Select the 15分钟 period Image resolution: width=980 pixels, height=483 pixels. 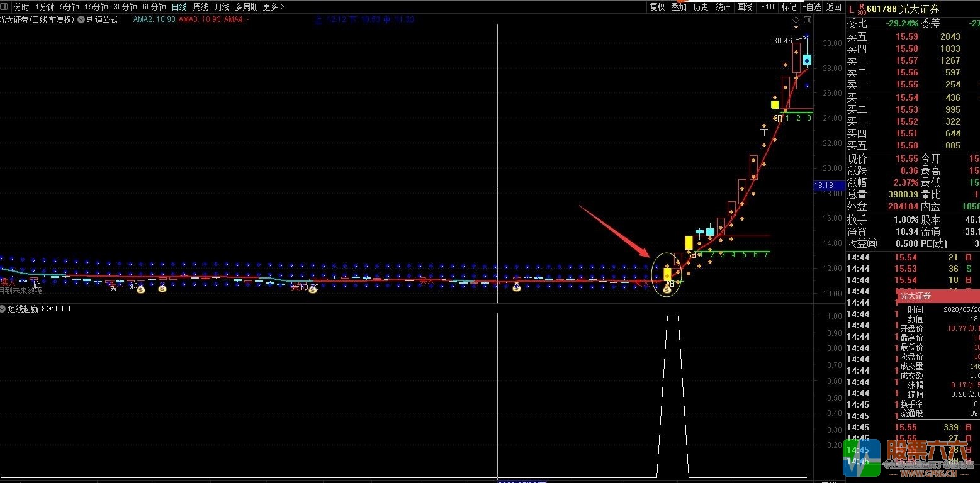coord(96,7)
